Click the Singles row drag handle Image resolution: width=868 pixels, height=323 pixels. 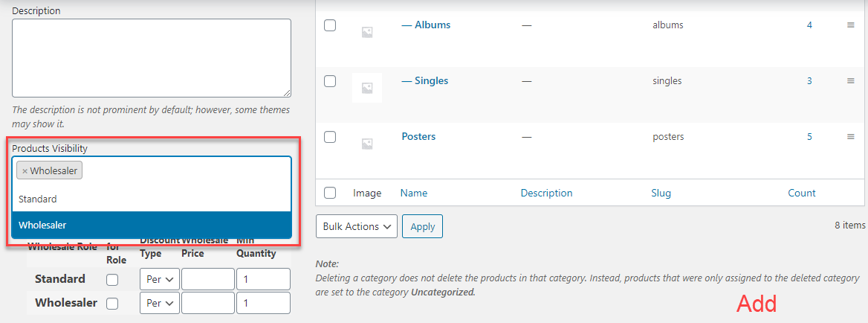pyautogui.click(x=851, y=81)
